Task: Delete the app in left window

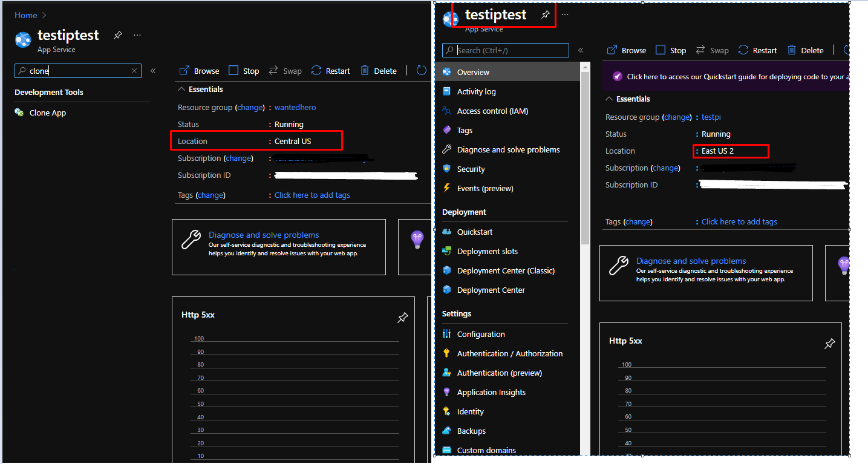Action: point(379,71)
